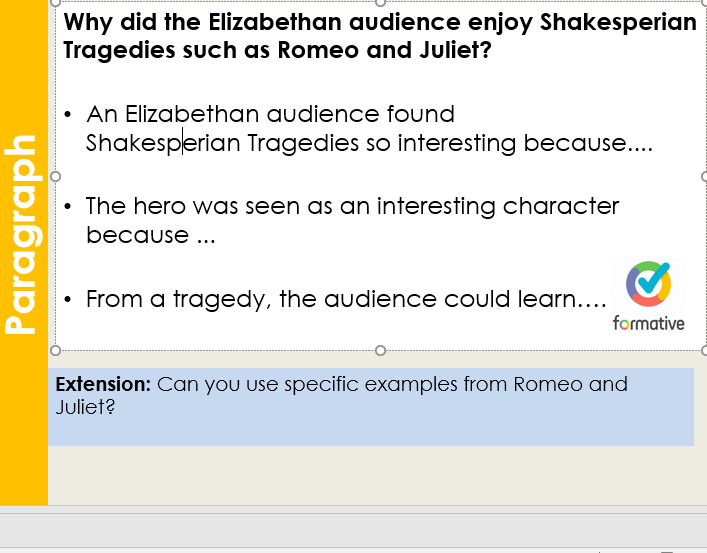Image resolution: width=707 pixels, height=553 pixels.
Task: Select the vertical "Paragraph" sidebar label
Action: coord(23,234)
